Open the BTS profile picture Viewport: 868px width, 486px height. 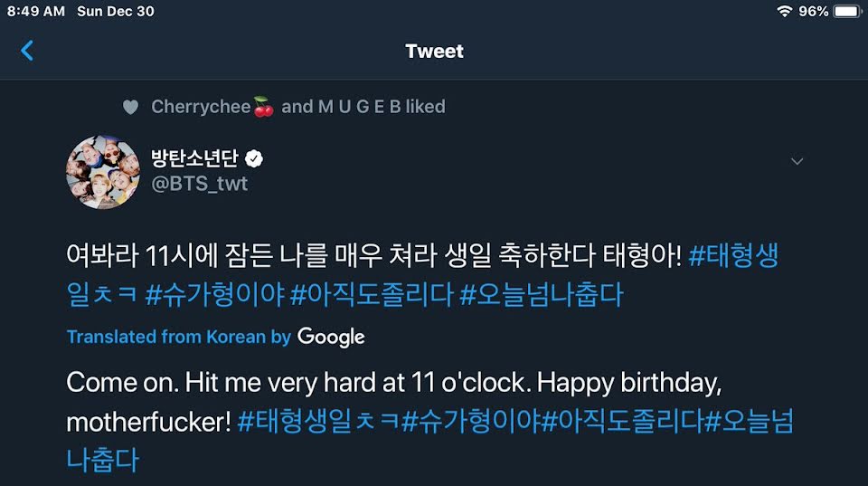(103, 172)
